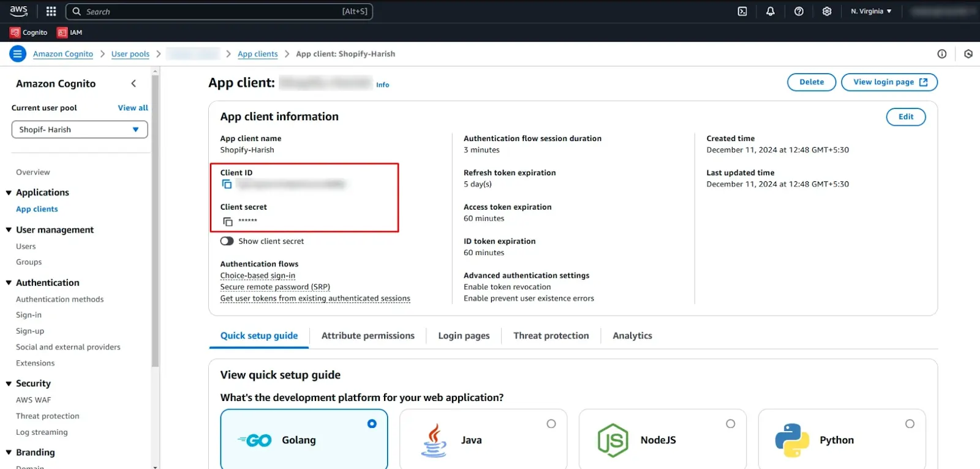Open App clients in side navigation
The width and height of the screenshot is (980, 469).
tap(37, 209)
